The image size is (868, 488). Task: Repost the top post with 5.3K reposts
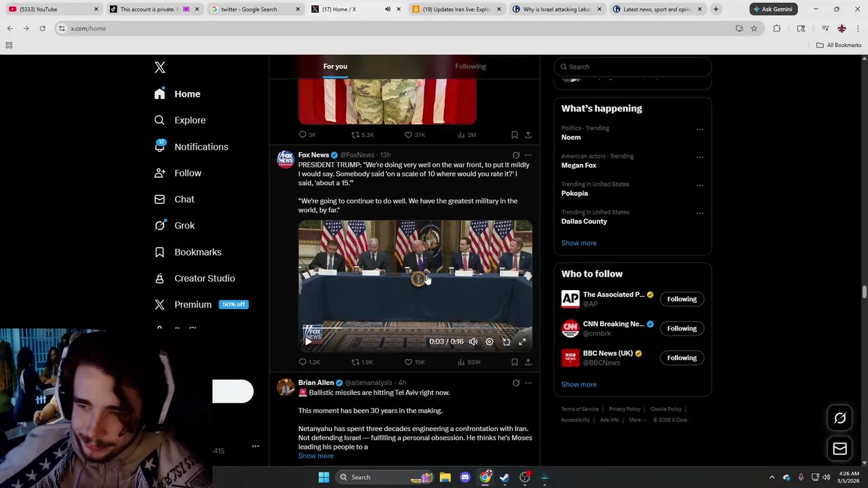point(362,135)
